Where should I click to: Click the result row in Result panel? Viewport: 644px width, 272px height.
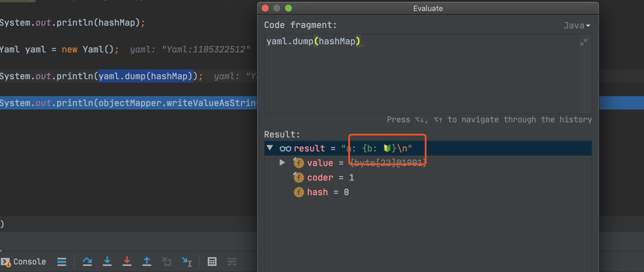tap(350, 148)
